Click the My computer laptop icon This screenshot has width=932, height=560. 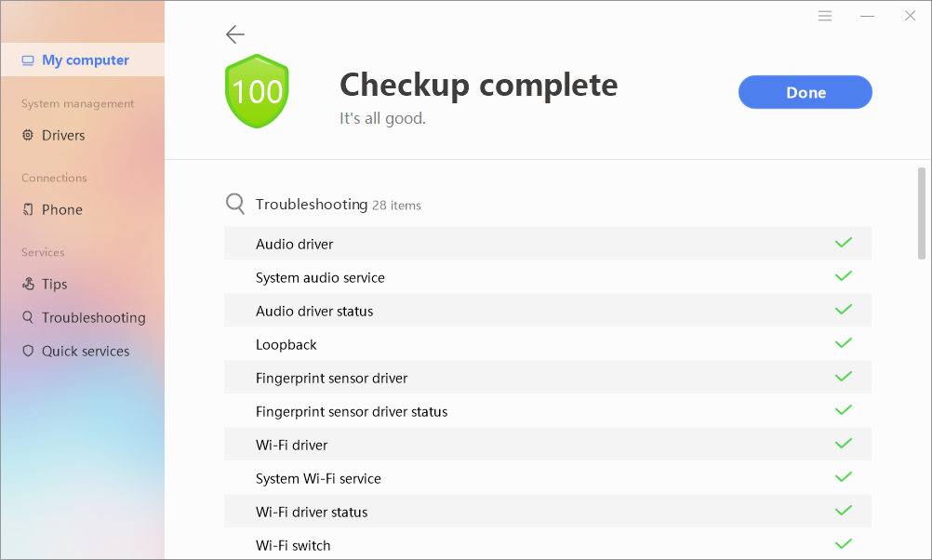click(28, 60)
